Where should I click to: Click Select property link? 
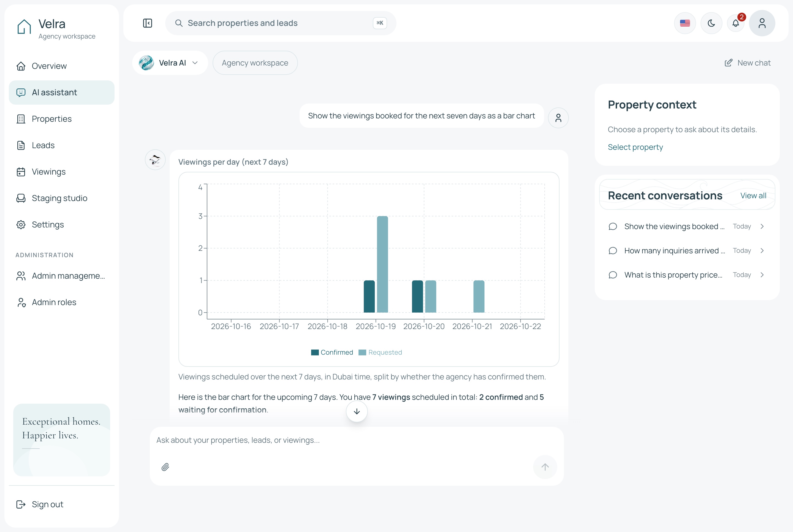coord(635,147)
